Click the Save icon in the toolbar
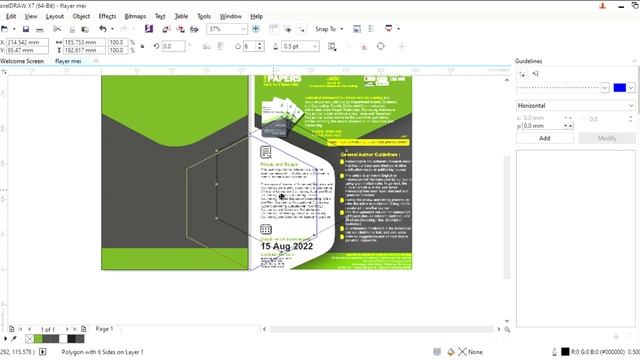This screenshot has height=360, width=640. pos(26,29)
